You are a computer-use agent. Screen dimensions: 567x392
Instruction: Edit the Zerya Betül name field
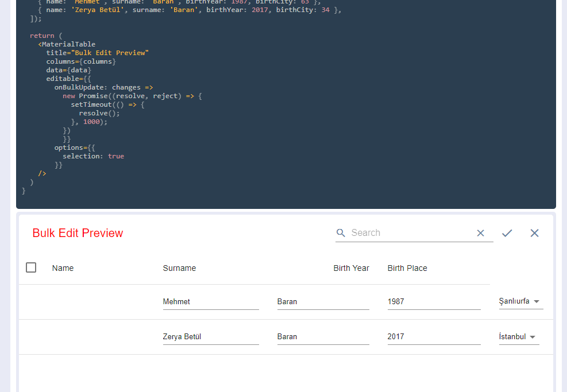click(x=210, y=336)
